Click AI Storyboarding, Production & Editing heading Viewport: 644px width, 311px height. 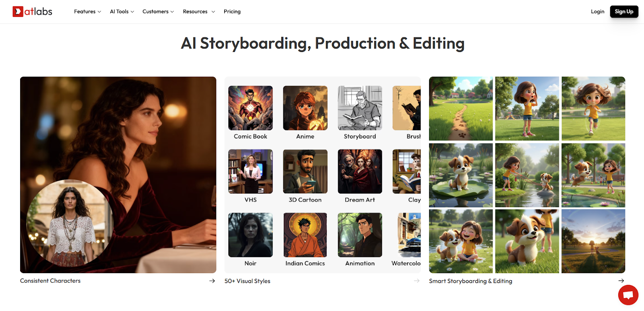point(322,43)
